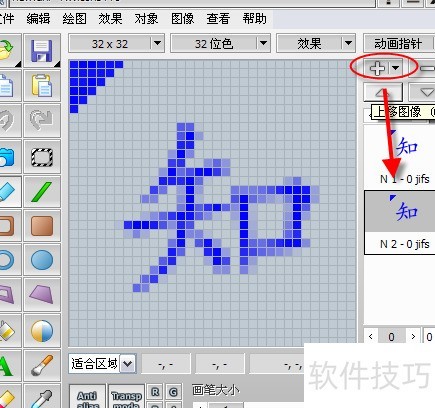Open the 适合区域 zoom combo box
The width and height of the screenshot is (435, 408).
click(x=102, y=364)
